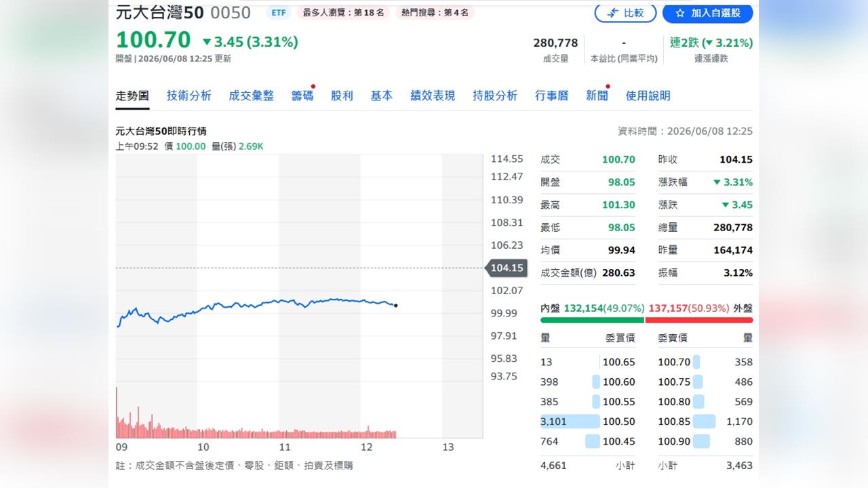Image resolution: width=868 pixels, height=488 pixels.
Task: Click the ETF tag badge
Action: click(278, 13)
